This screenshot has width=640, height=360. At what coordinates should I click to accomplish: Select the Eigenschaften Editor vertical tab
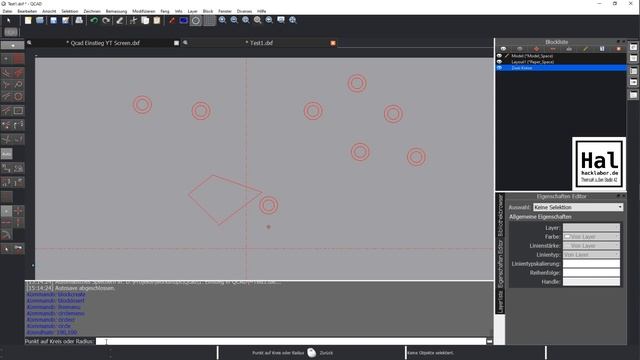[x=500, y=263]
